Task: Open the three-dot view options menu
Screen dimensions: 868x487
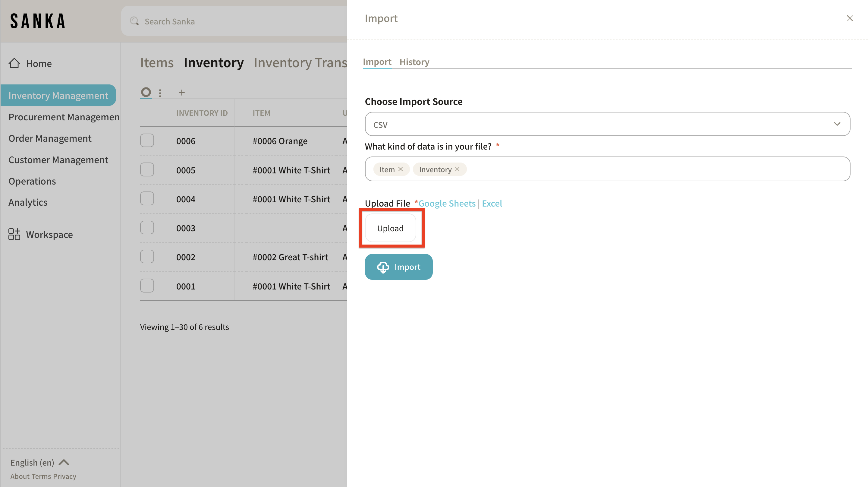Action: pyautogui.click(x=160, y=93)
